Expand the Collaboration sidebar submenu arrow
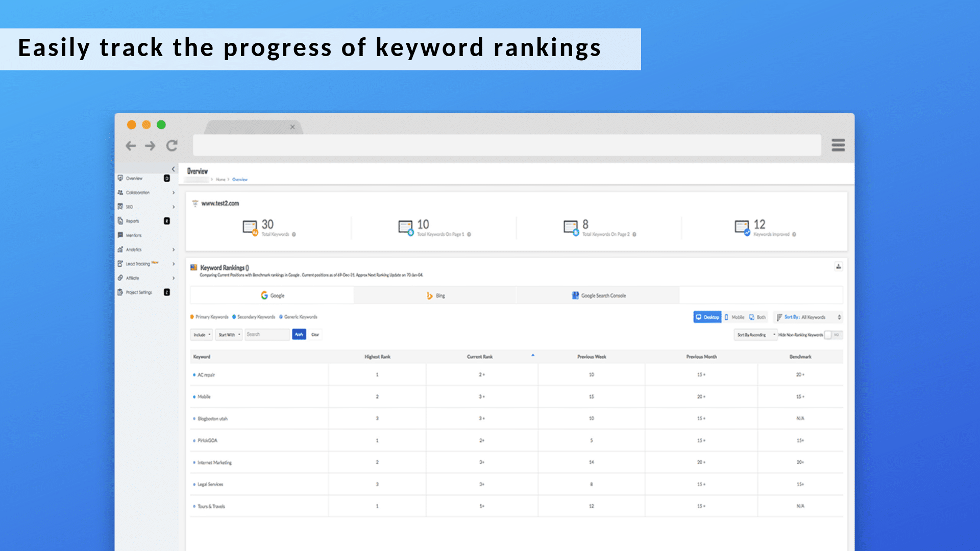This screenshot has width=980, height=551. 174,193
